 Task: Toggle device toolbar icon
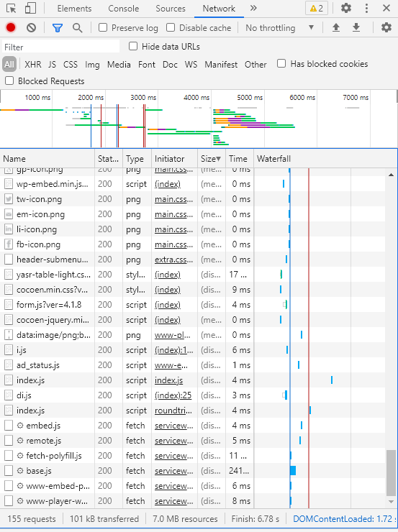(30, 8)
